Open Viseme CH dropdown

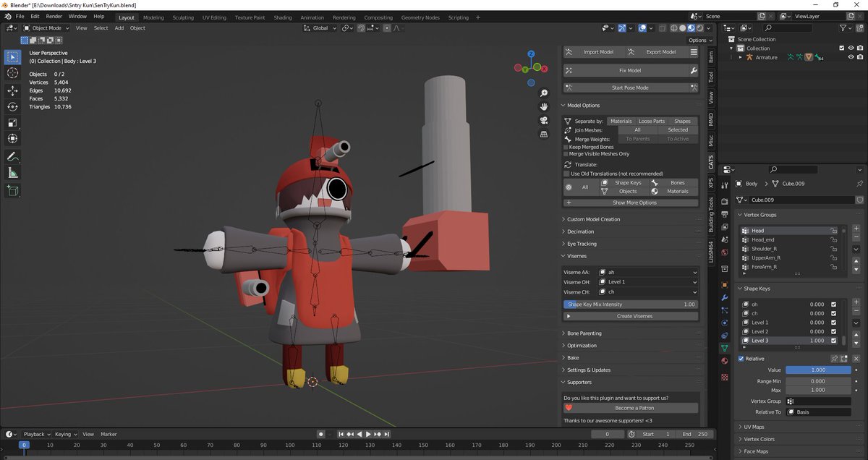click(648, 292)
